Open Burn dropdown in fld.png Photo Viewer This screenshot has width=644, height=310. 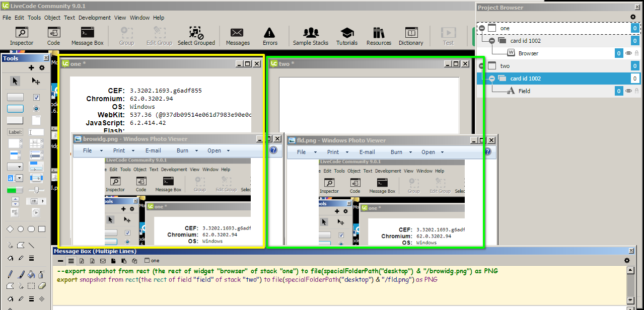pos(402,152)
